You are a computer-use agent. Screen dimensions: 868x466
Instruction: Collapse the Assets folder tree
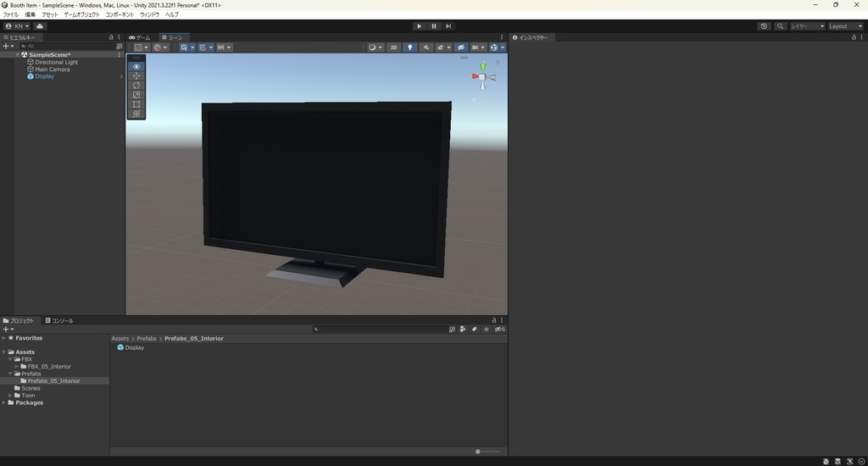(4, 352)
